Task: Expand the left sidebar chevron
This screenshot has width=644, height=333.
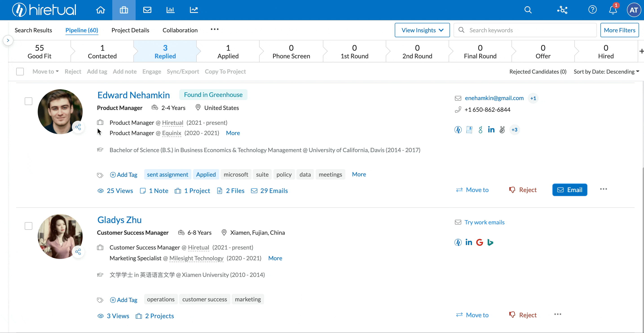Action: [8, 40]
